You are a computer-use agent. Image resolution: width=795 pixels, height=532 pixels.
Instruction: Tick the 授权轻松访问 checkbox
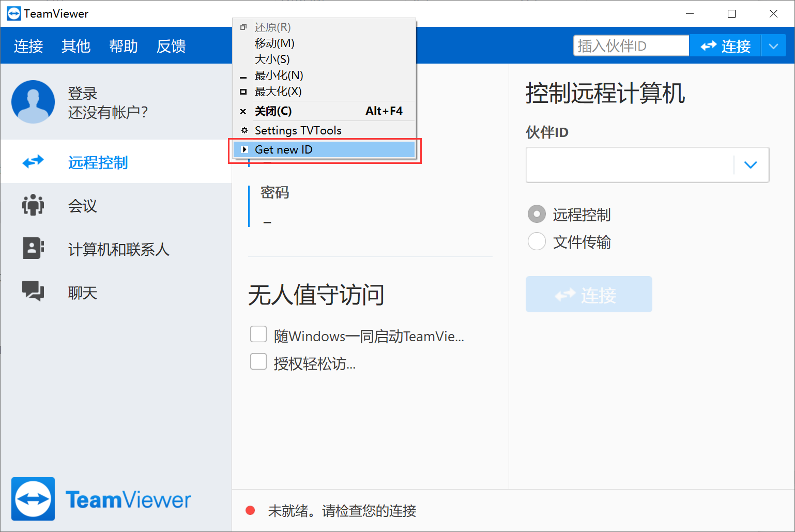pyautogui.click(x=258, y=361)
